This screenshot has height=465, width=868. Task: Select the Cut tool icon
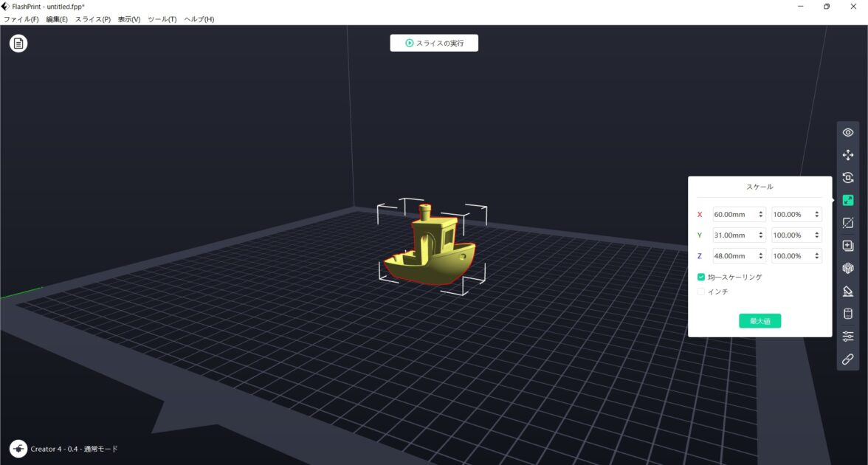click(x=848, y=223)
